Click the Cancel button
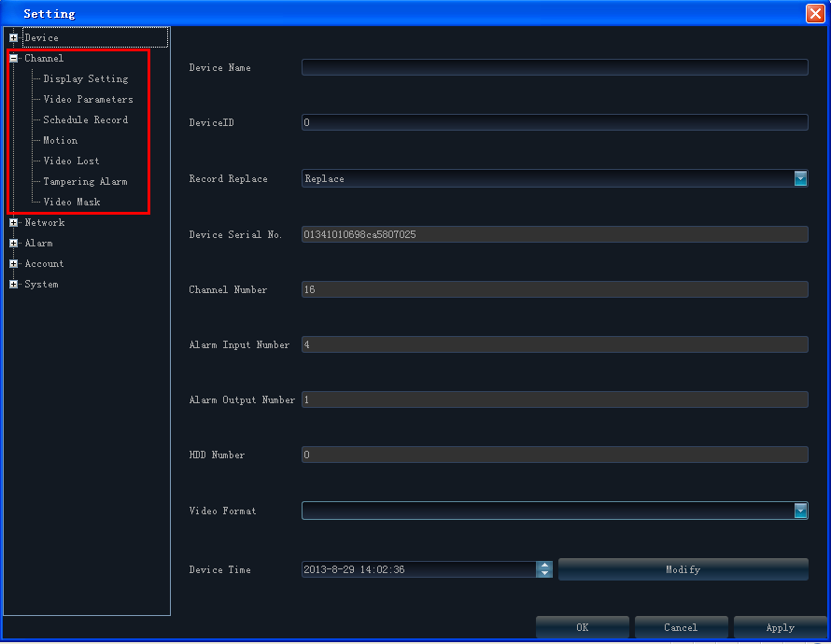This screenshot has width=831, height=644. click(681, 627)
